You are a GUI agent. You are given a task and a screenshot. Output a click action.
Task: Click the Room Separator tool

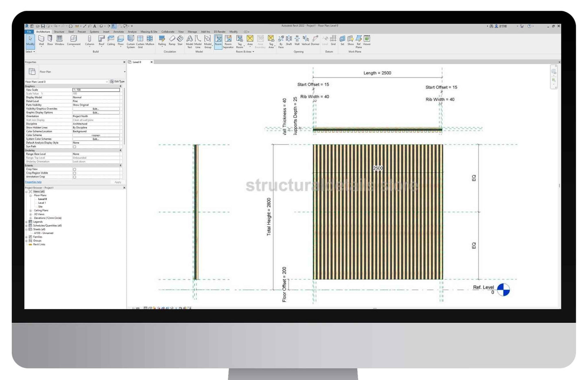tap(228, 41)
